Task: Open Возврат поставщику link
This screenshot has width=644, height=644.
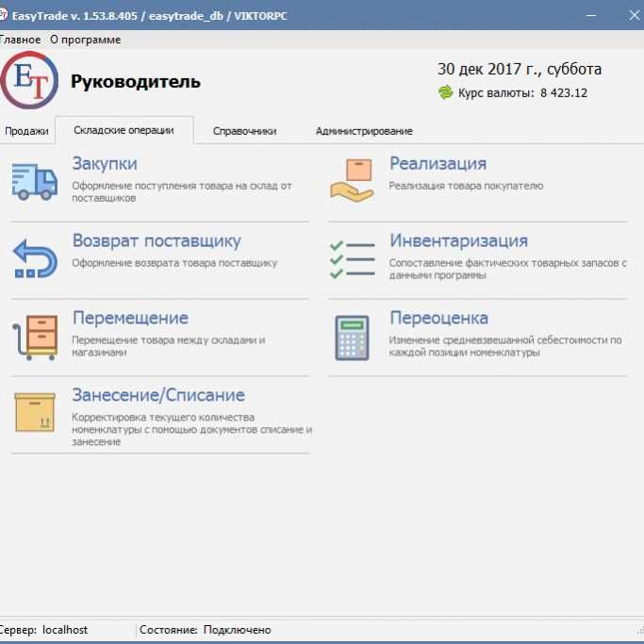Action: tap(157, 240)
